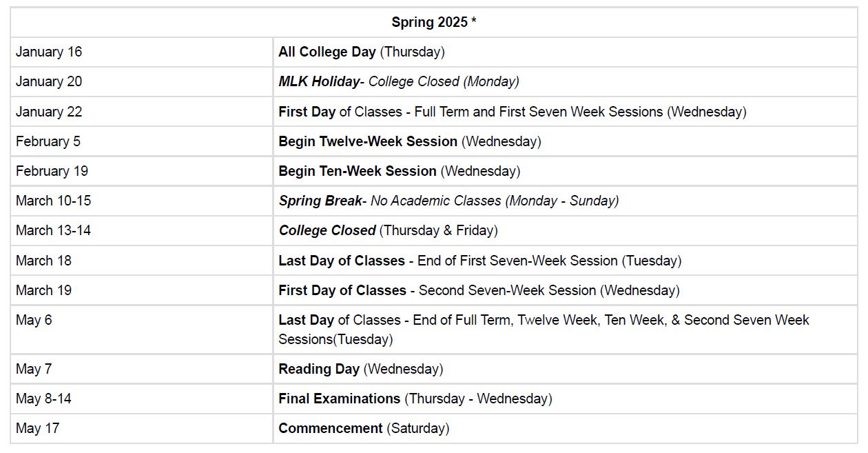Click the Reading Day entry
This screenshot has width=868, height=453.
[360, 369]
